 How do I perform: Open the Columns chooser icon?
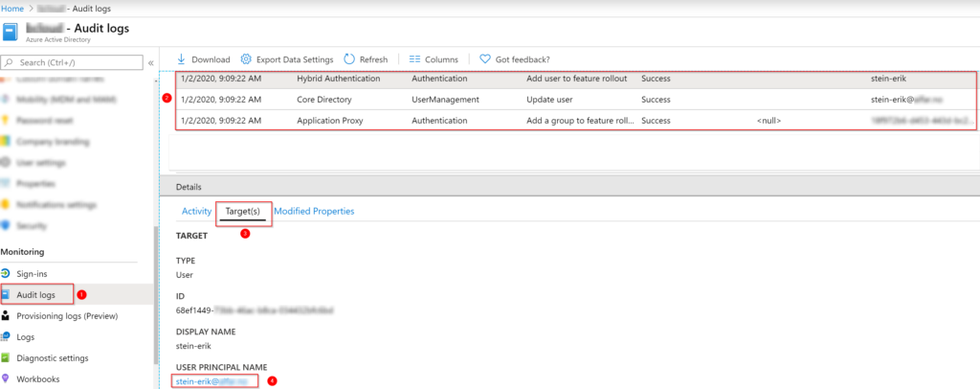tap(415, 59)
